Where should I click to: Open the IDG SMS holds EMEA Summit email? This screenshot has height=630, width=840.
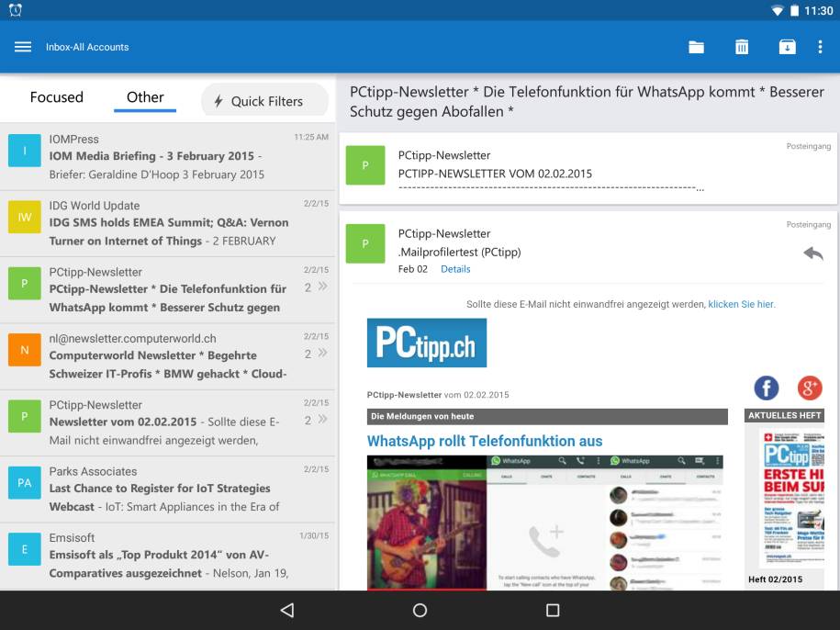pos(167,223)
